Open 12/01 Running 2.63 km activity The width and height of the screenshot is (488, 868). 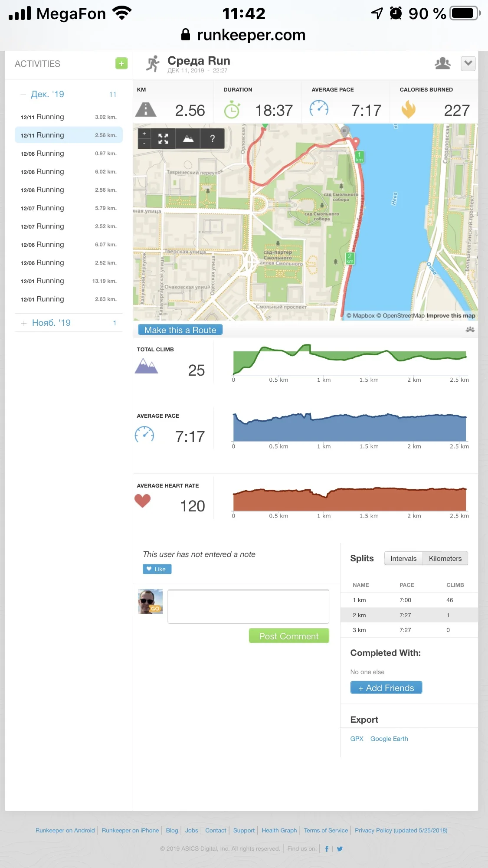click(69, 299)
